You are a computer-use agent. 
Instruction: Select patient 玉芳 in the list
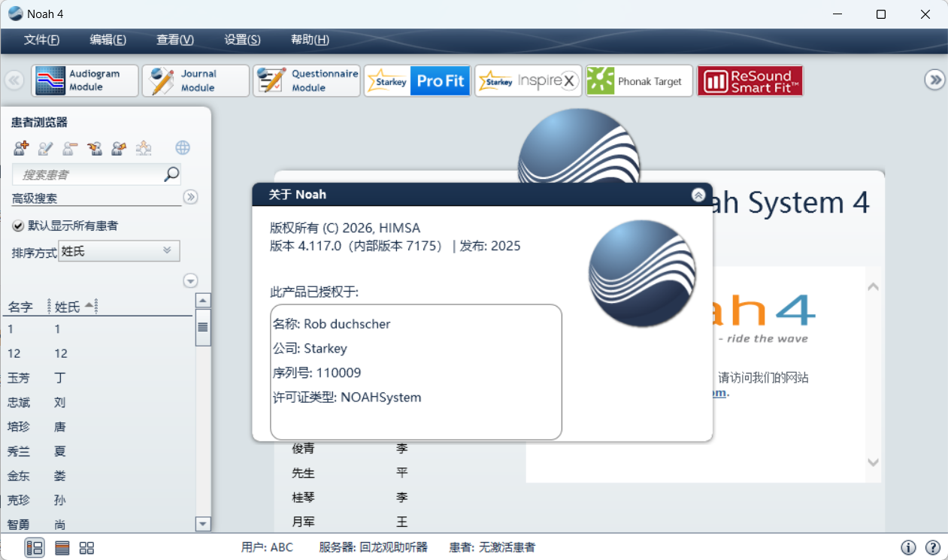tap(98, 377)
